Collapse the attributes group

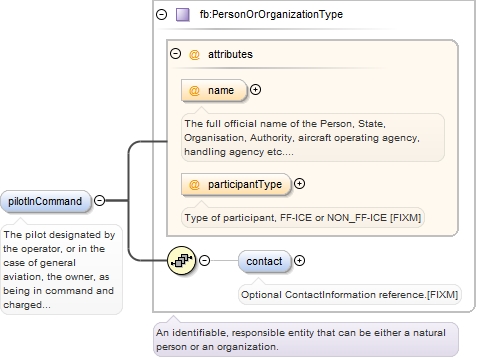click(x=175, y=54)
